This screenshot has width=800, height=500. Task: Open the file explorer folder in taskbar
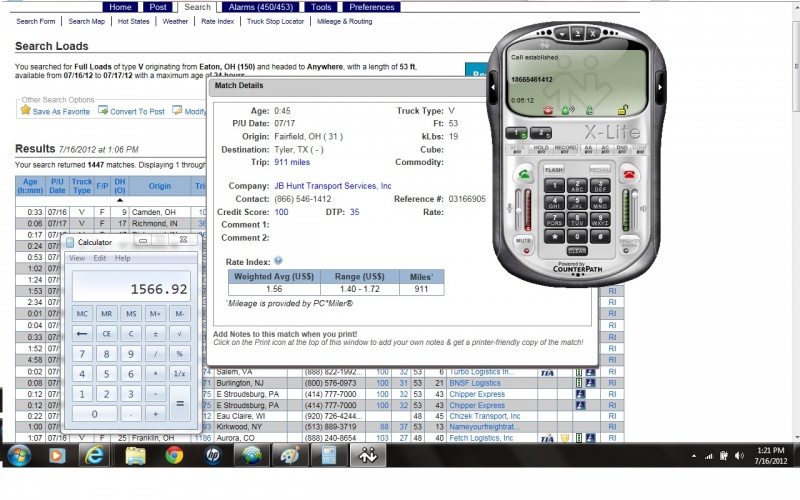(135, 456)
